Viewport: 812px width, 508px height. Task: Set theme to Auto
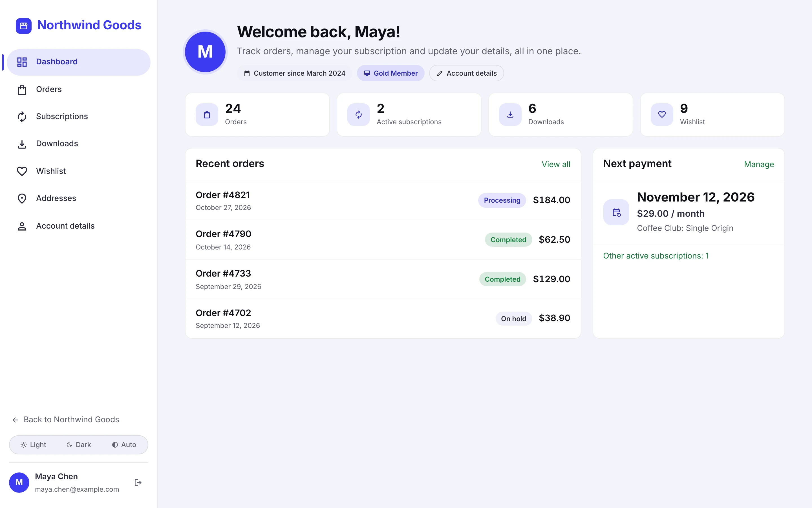[124, 445]
